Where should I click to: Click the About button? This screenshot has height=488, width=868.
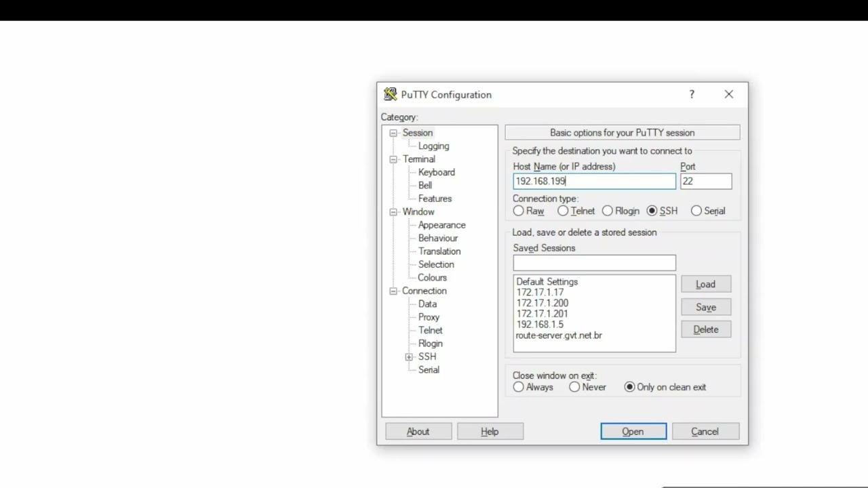point(418,432)
